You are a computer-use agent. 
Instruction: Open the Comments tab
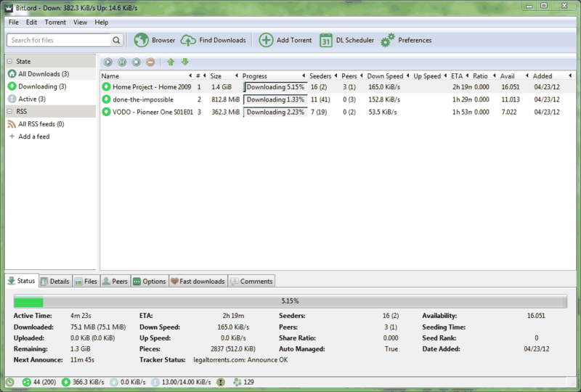coord(251,281)
